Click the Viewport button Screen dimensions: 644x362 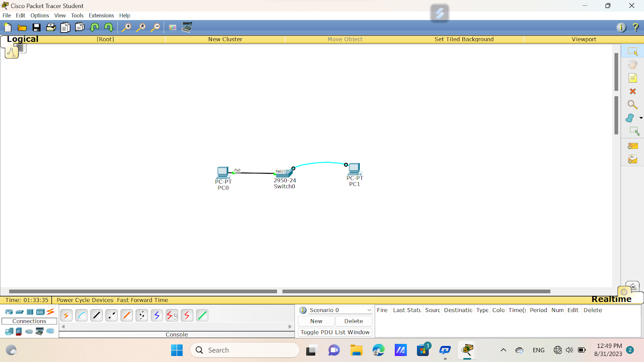[584, 39]
